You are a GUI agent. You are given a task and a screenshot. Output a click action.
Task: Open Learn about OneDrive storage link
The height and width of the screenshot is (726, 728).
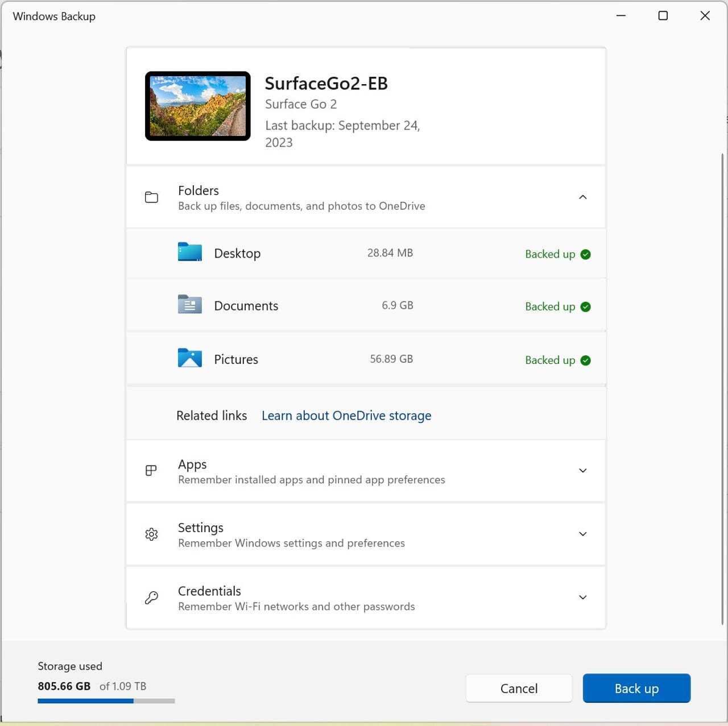pyautogui.click(x=346, y=416)
